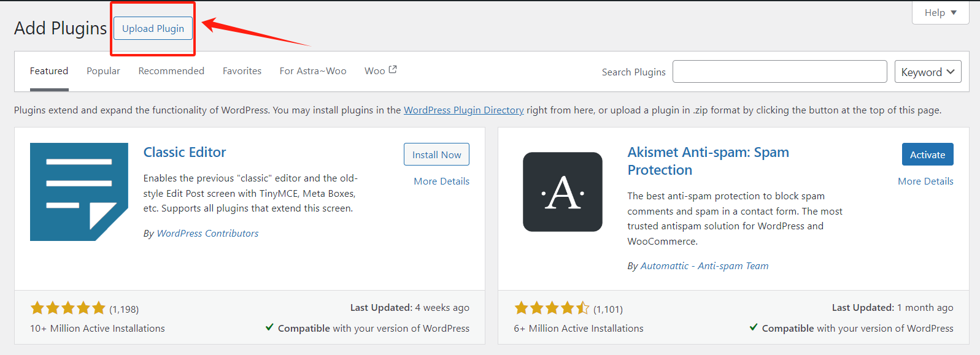Open the Recommended plugins tab
980x355 pixels.
point(171,71)
